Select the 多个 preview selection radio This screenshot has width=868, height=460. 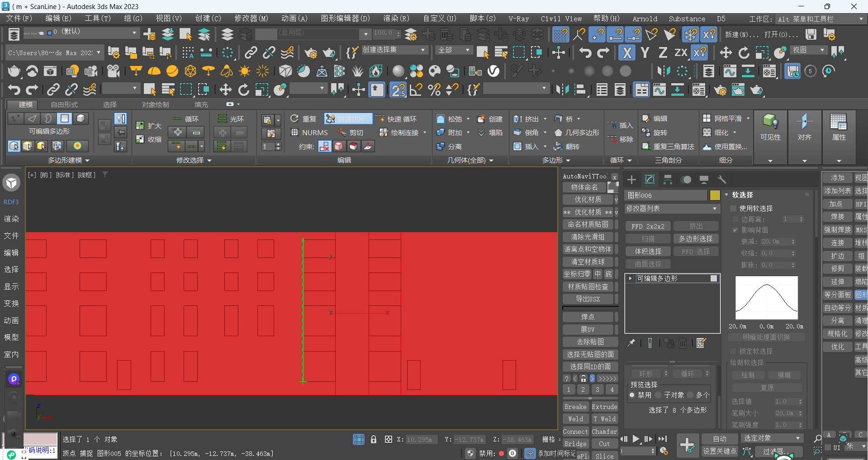(690, 395)
